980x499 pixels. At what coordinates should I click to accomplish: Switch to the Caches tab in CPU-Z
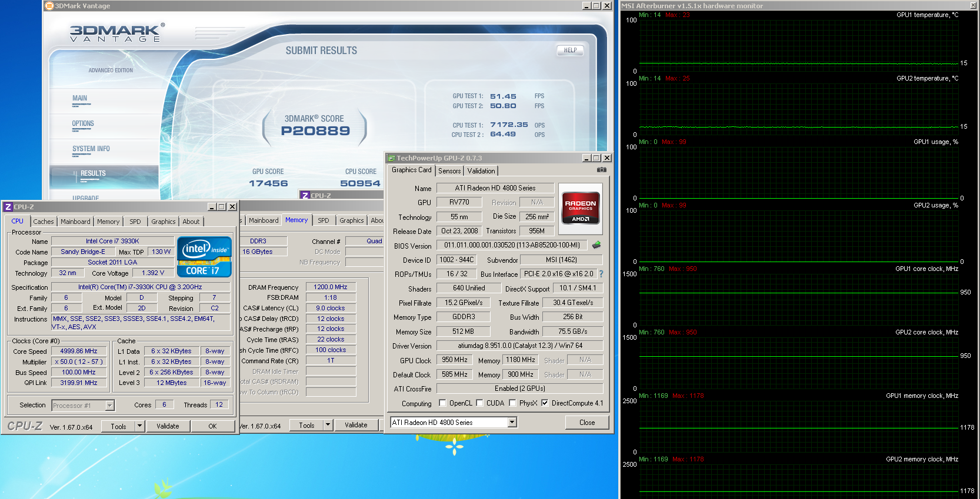[x=44, y=222]
